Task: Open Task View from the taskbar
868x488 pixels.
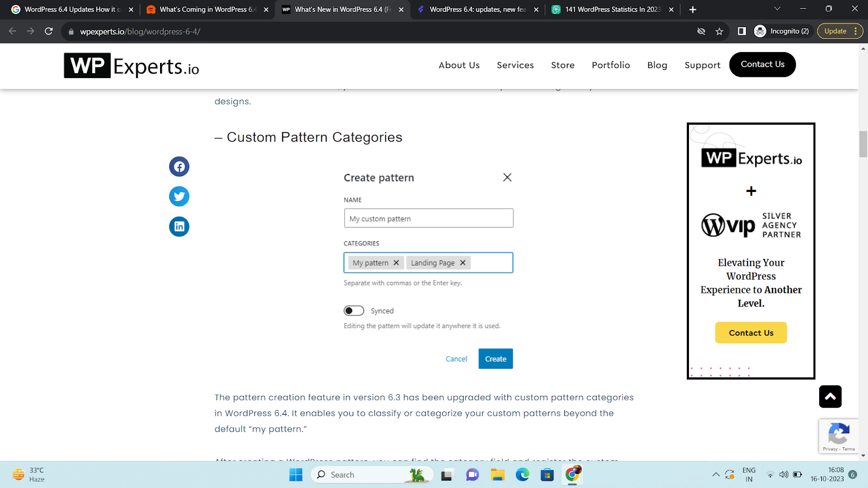Action: tap(446, 475)
